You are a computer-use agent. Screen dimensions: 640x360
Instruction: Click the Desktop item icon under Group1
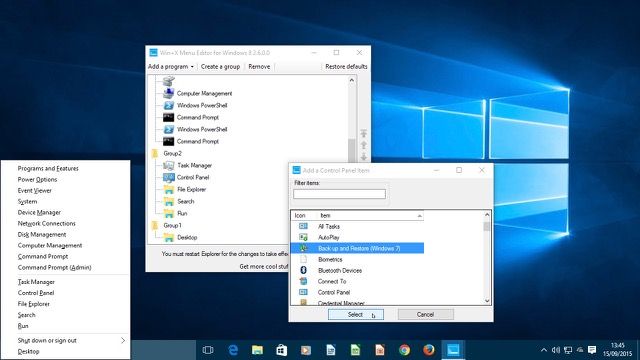tap(169, 237)
